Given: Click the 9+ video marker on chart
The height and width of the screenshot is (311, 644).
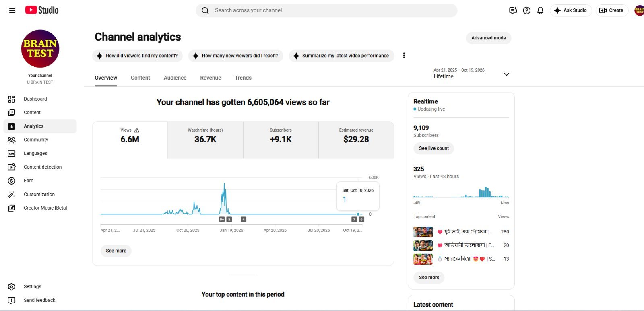Looking at the screenshot, I should (222, 220).
